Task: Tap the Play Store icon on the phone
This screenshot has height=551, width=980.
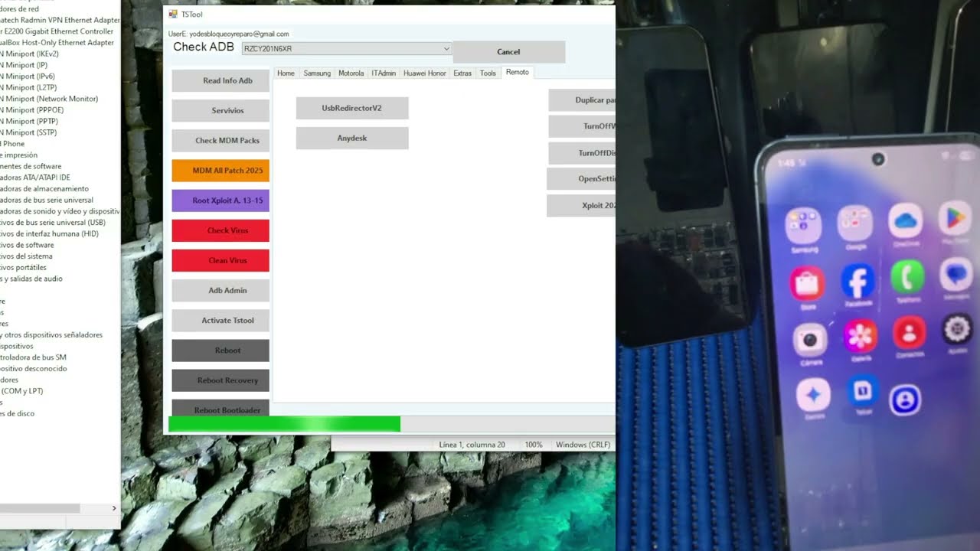Action: pos(954,220)
